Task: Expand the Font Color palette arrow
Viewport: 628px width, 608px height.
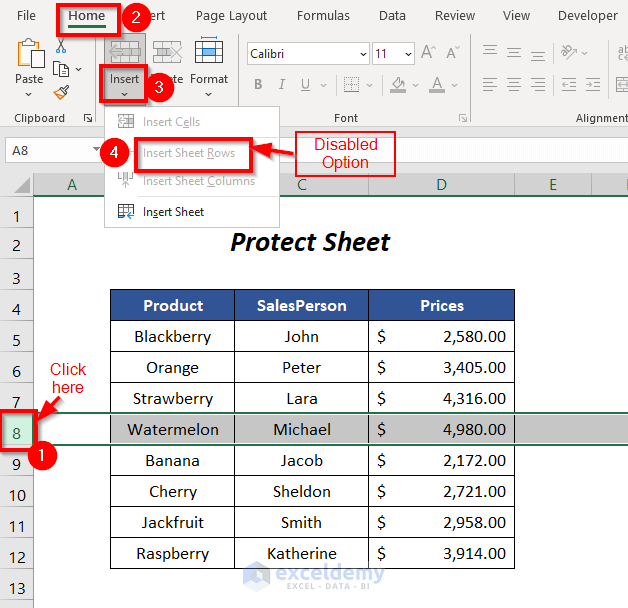Action: (454, 85)
